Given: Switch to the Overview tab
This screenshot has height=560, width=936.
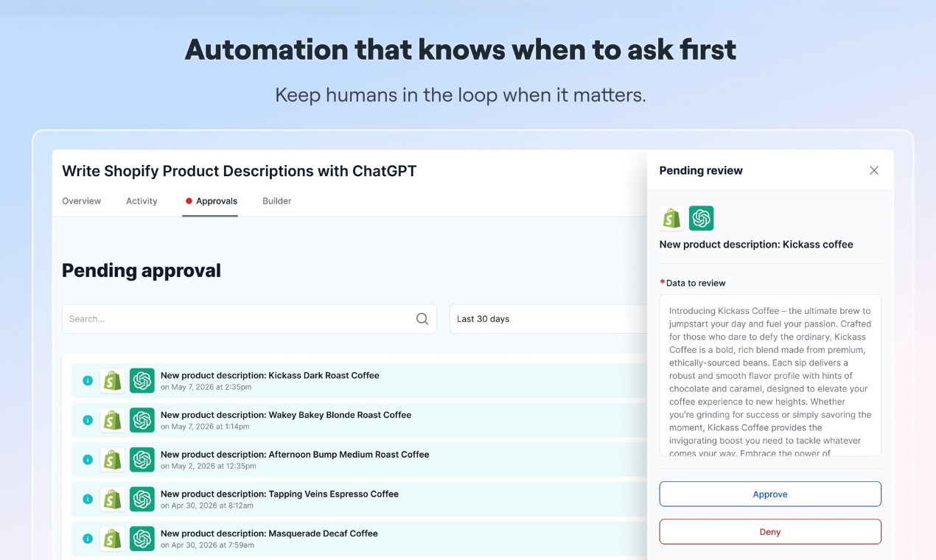Looking at the screenshot, I should tap(82, 201).
